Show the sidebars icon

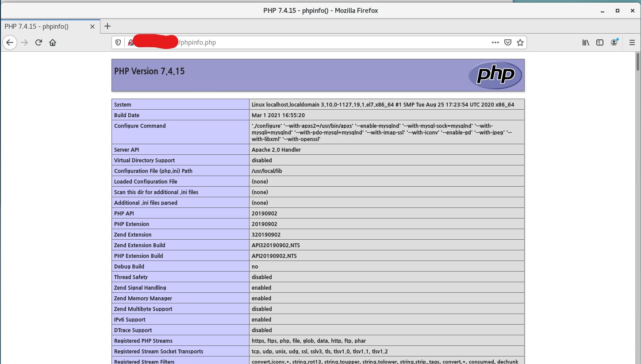[600, 42]
